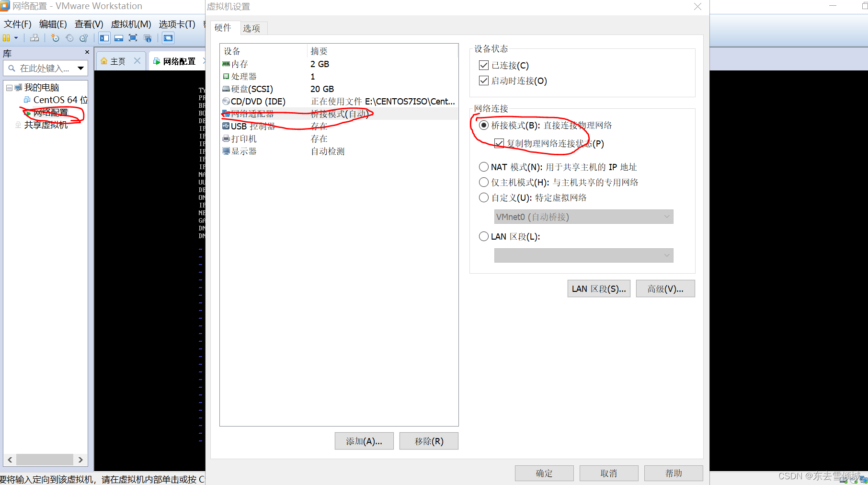Select the 处理器 processor device row

339,76
